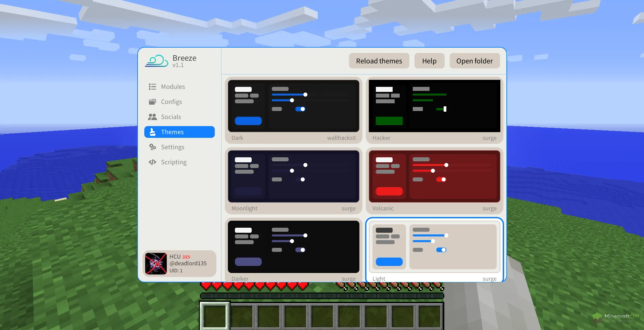
Task: Click the HCU user avatar image
Action: 156,264
